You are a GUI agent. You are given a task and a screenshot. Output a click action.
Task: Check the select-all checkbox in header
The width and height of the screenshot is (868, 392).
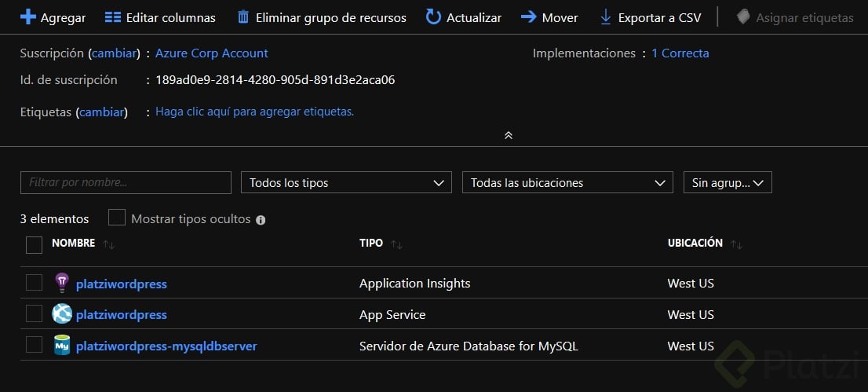(x=35, y=244)
